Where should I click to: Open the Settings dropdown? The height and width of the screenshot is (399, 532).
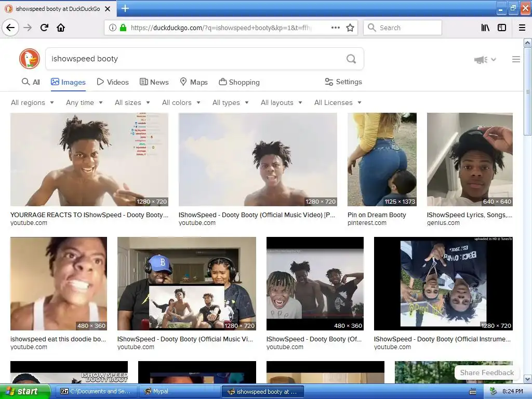click(x=343, y=82)
